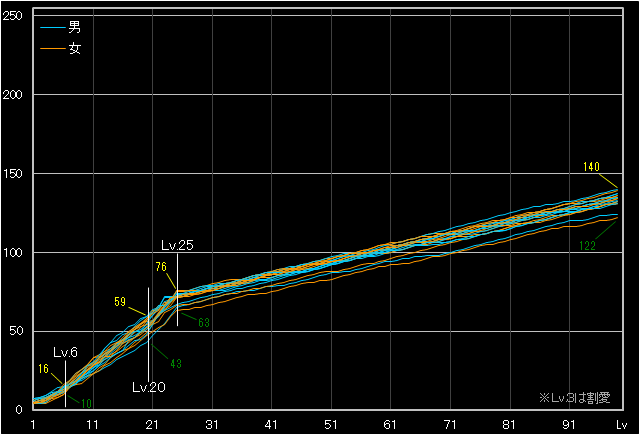
Task: Click the green value label 10
Action: tap(87, 404)
